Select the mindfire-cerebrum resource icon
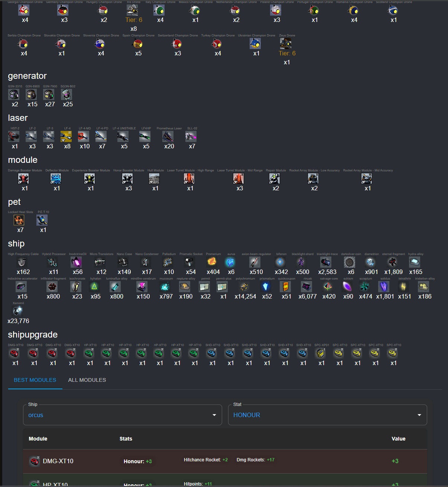The width and height of the screenshot is (448, 487). 142,287
